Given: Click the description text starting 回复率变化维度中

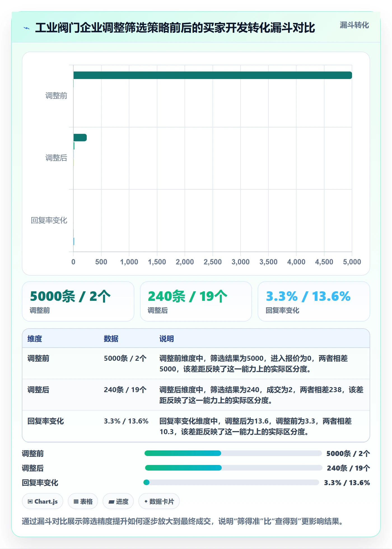Looking at the screenshot, I should pyautogui.click(x=255, y=426).
